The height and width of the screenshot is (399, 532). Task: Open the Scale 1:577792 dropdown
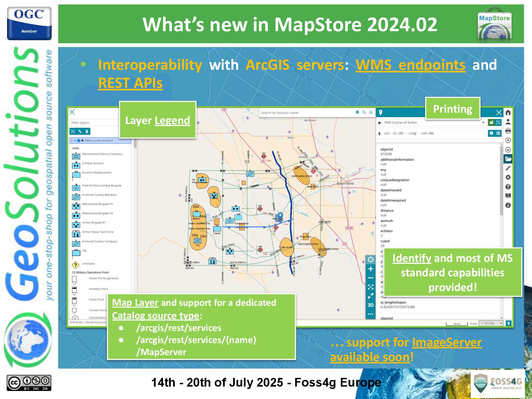click(x=491, y=324)
